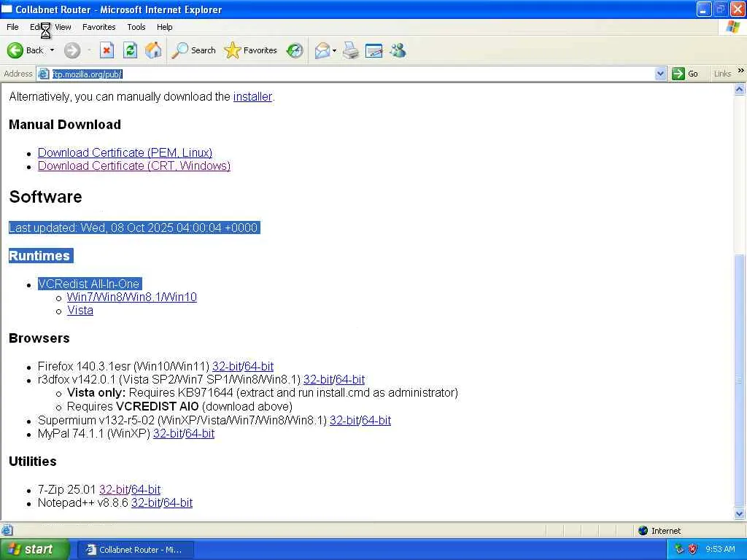
Task: Open the Vista VCRedist link
Action: [80, 311]
